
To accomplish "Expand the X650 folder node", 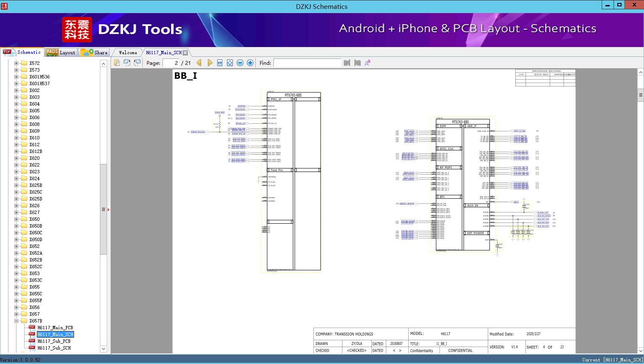I will click(x=16, y=219).
